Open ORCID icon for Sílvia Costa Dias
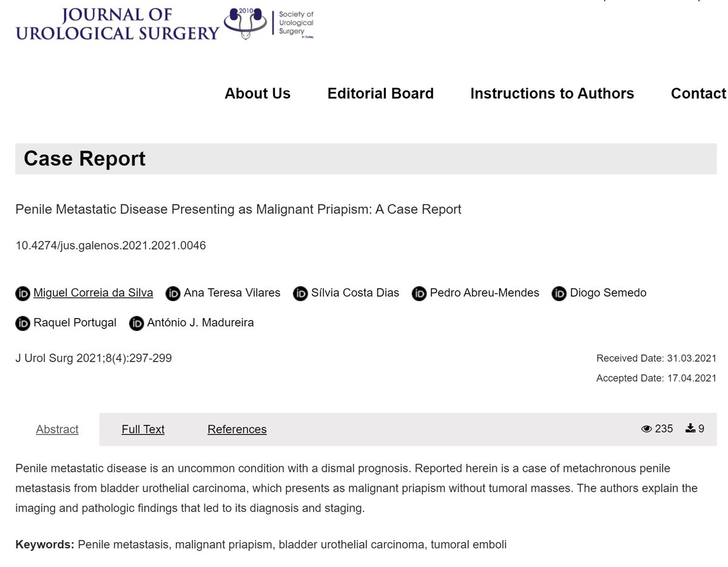The width and height of the screenshot is (728, 567). pyautogui.click(x=300, y=293)
